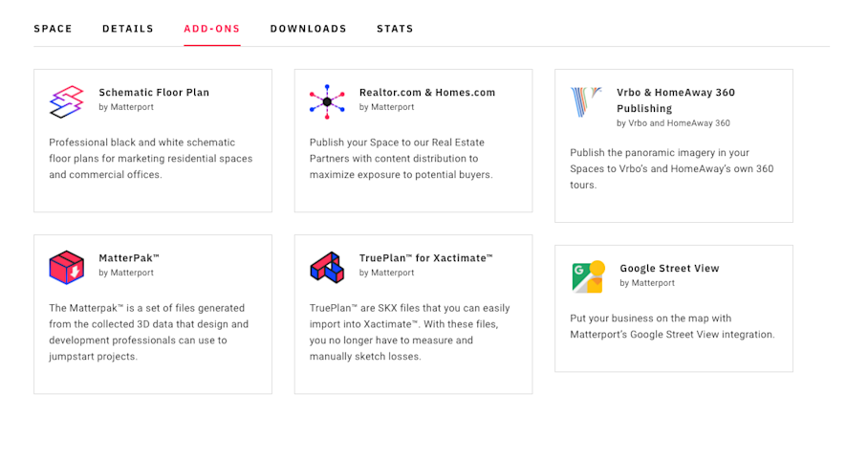Screen dimensions: 868x461
Task: Select the Add-Ons tab
Action: coord(212,29)
